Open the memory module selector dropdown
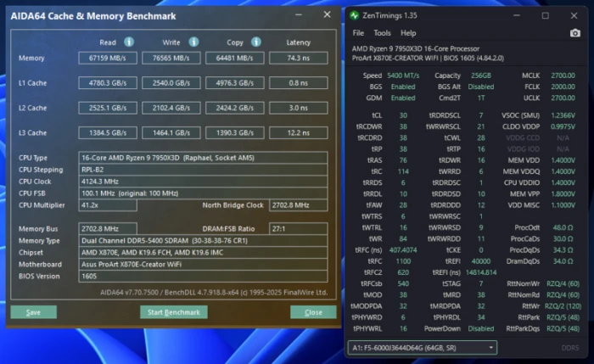594x364 pixels. click(x=422, y=348)
